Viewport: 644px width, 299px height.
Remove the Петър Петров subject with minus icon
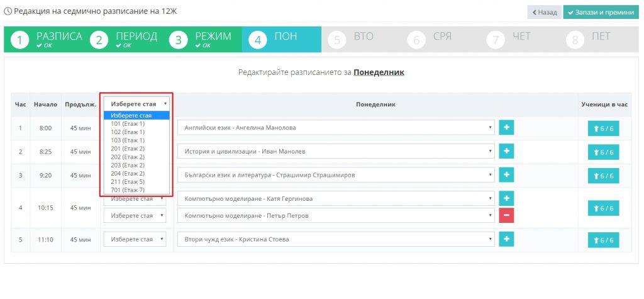click(506, 216)
